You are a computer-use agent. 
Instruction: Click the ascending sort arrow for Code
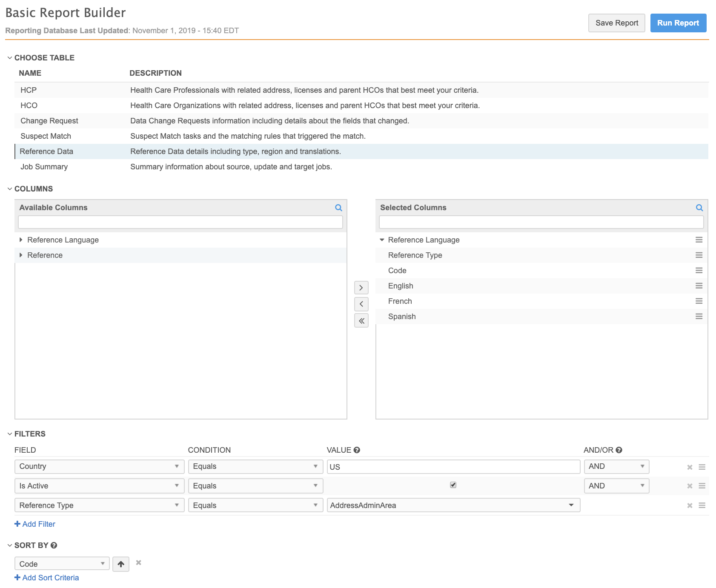coord(121,564)
